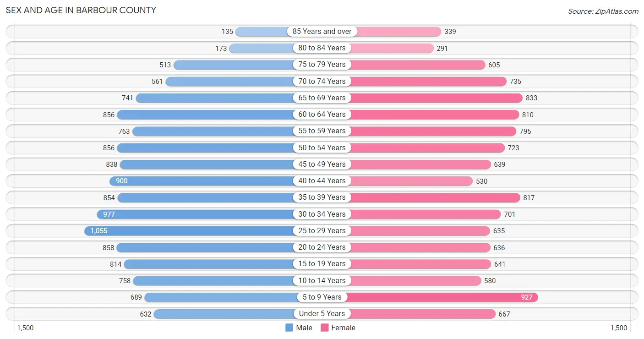This screenshot has width=644, height=339.
Task: Open the ZipAtlas.com source link
Action: (x=603, y=11)
